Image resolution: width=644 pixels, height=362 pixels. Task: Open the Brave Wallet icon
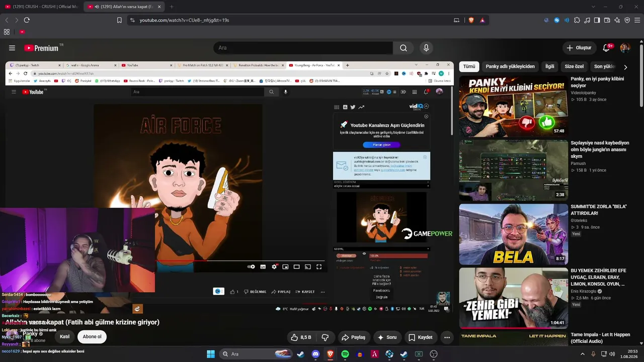607,20
